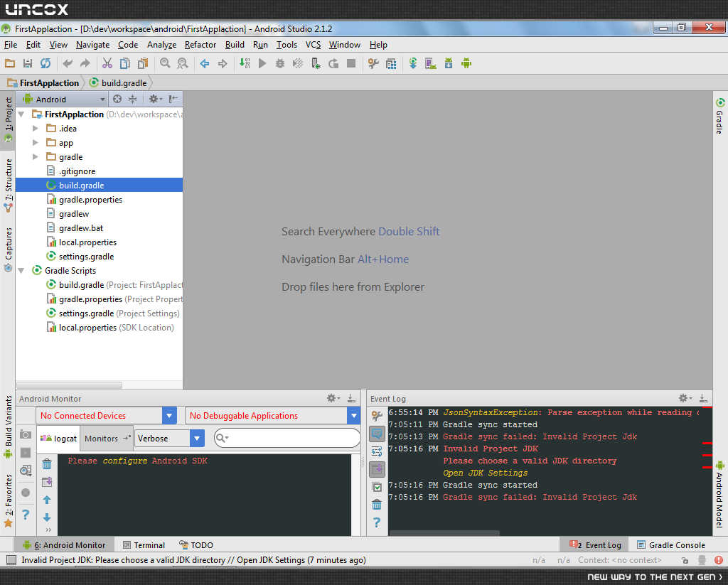The height and width of the screenshot is (585, 728).
Task: Collapse the Gradle Scripts node
Action: 21,270
